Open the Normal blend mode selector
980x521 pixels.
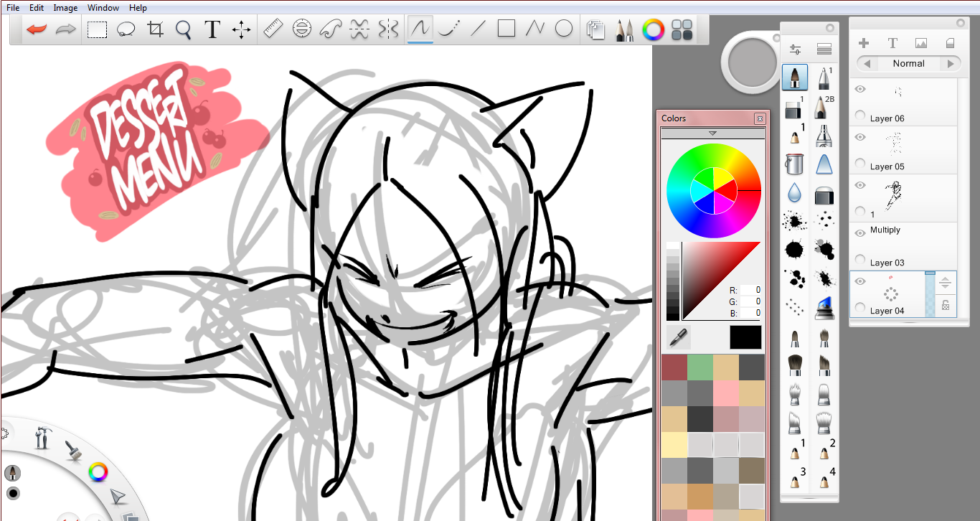909,63
